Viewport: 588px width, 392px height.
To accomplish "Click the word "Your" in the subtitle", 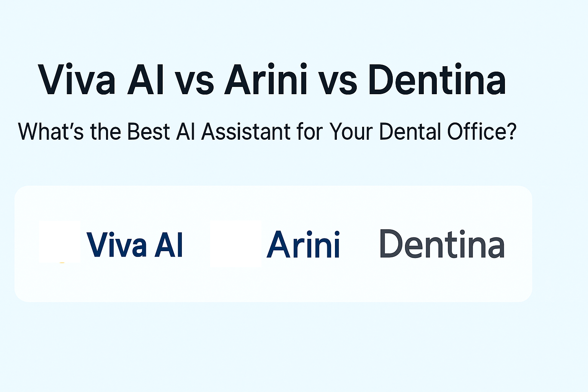I will click(x=351, y=132).
